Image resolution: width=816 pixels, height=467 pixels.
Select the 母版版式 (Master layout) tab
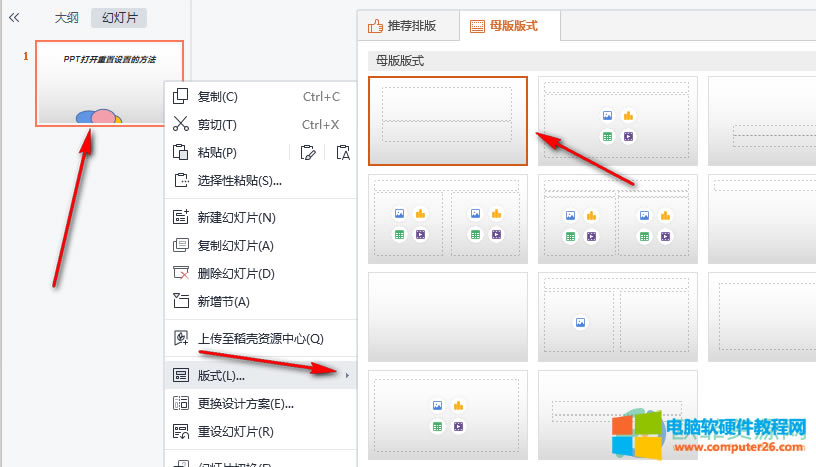tap(510, 25)
